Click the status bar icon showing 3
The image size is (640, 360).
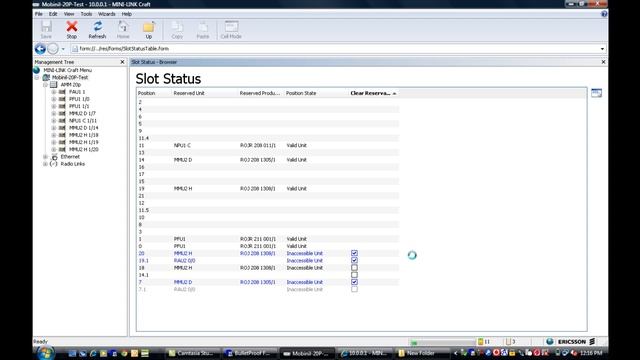pyautogui.click(x=508, y=342)
